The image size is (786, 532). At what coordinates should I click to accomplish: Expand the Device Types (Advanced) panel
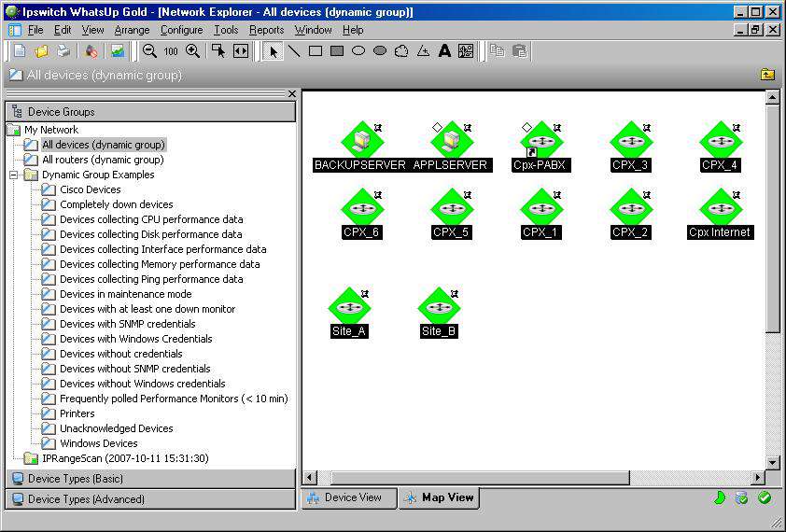149,499
